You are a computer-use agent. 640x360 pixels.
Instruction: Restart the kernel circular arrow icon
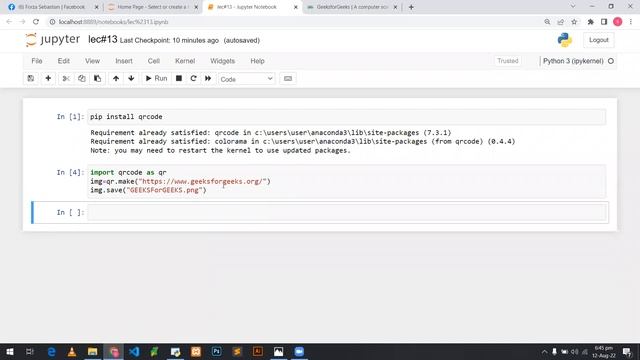(x=193, y=78)
